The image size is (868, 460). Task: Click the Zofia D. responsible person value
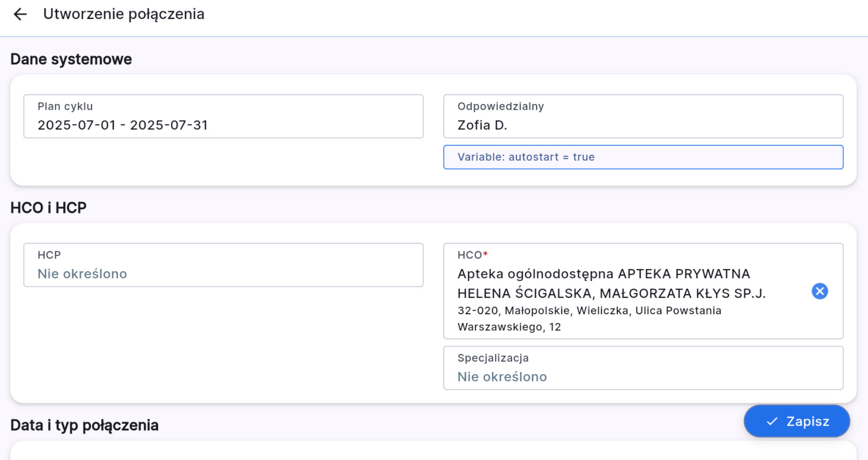pyautogui.click(x=482, y=125)
